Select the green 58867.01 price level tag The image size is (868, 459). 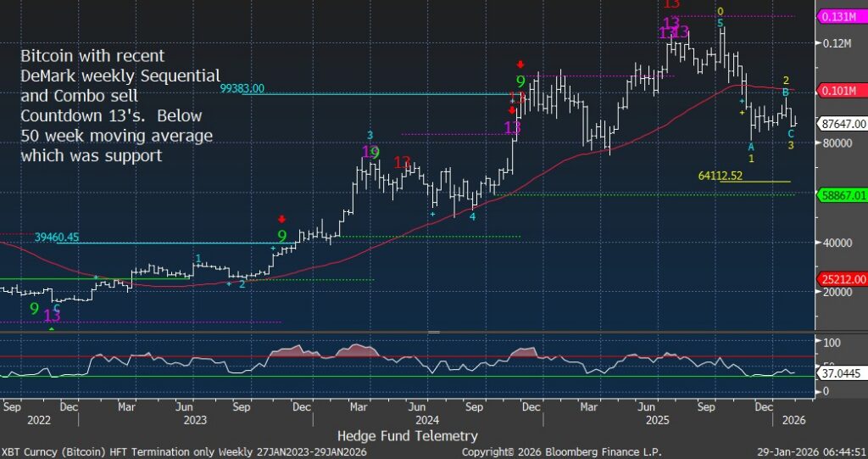pos(843,194)
